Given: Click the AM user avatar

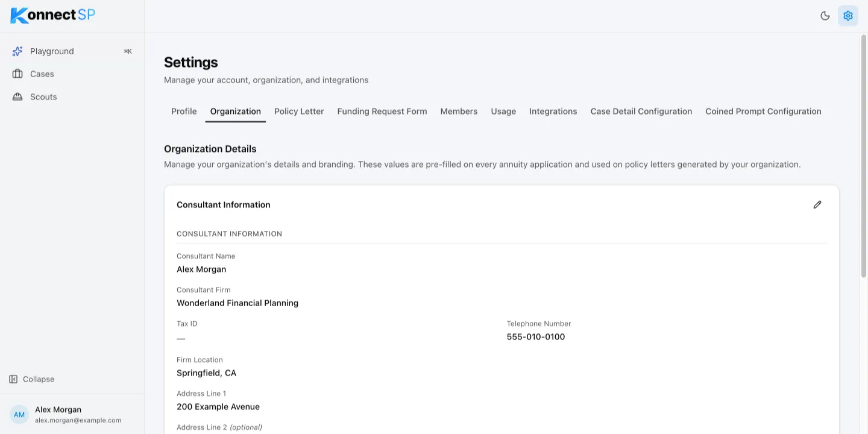Looking at the screenshot, I should pyautogui.click(x=19, y=415).
